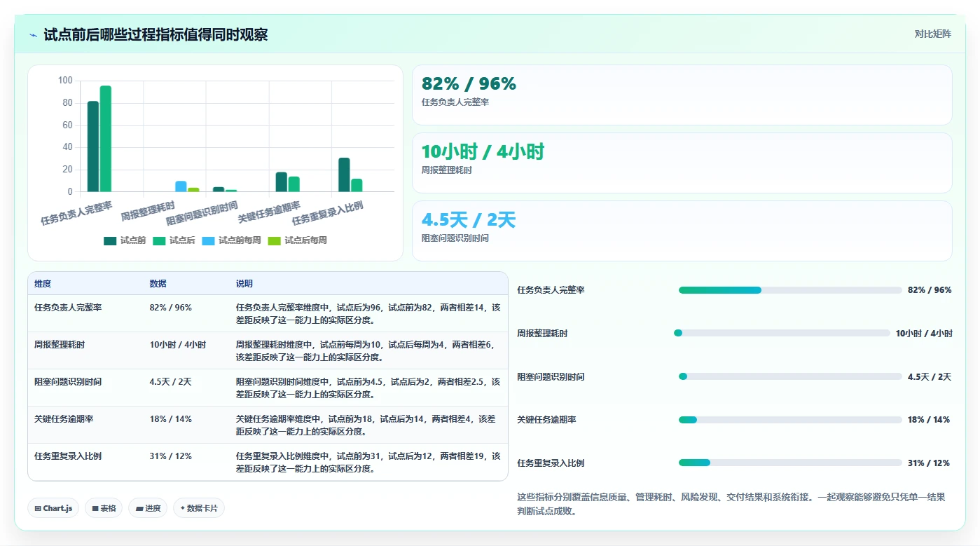This screenshot has height=546, width=980.
Task: Click the 关键任务逾期率 progress bar
Action: [790, 420]
